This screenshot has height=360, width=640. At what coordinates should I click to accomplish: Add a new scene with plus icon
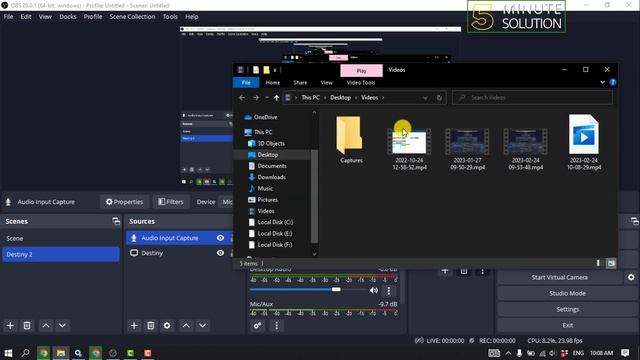(10, 325)
